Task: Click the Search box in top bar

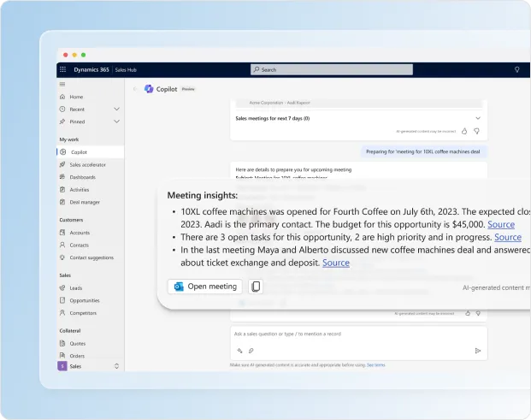Action: click(x=332, y=69)
